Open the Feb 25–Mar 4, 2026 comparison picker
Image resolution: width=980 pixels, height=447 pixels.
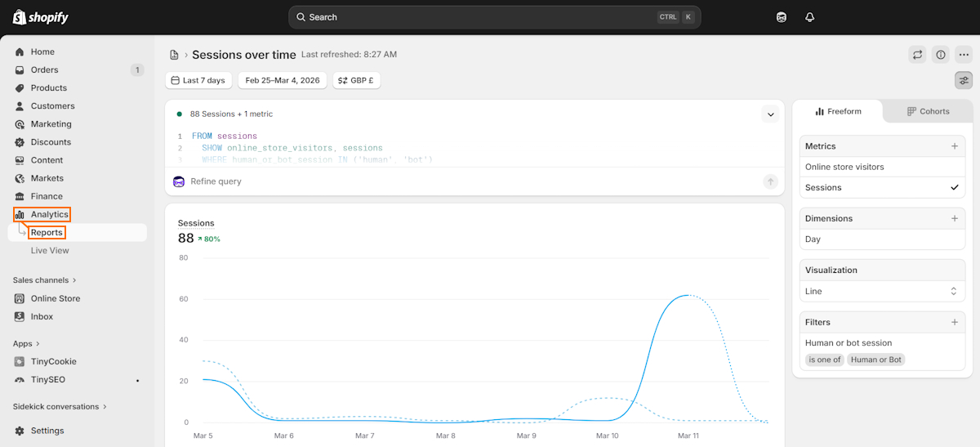pos(283,80)
